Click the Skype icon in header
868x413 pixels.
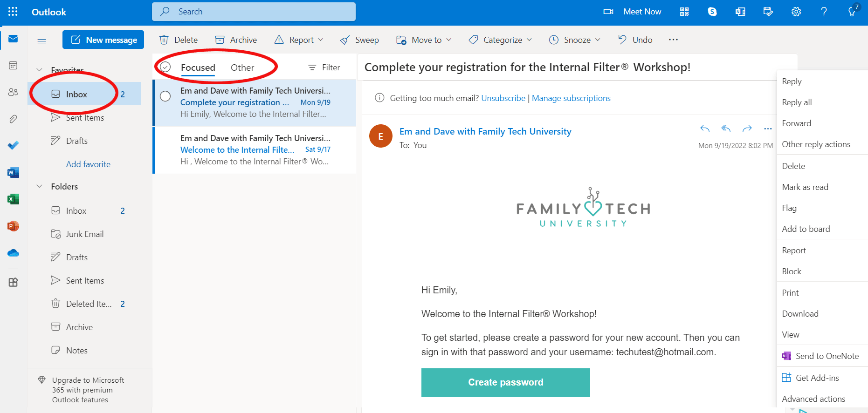(712, 12)
